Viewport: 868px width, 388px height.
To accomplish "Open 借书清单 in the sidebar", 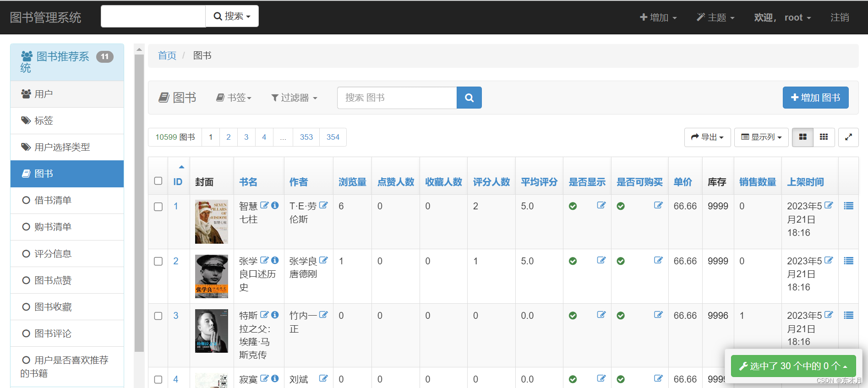I will pyautogui.click(x=67, y=200).
